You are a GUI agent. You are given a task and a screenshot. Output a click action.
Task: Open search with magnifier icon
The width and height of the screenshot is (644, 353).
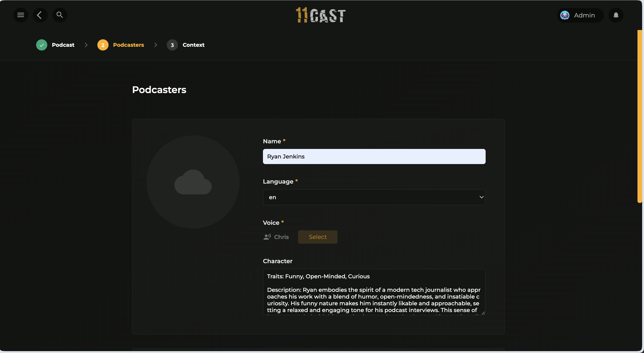(59, 15)
